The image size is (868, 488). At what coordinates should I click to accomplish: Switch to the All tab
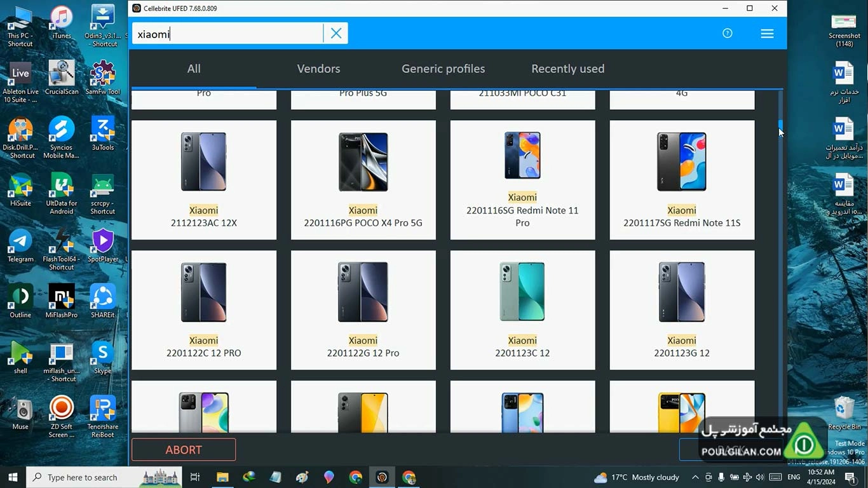click(194, 69)
